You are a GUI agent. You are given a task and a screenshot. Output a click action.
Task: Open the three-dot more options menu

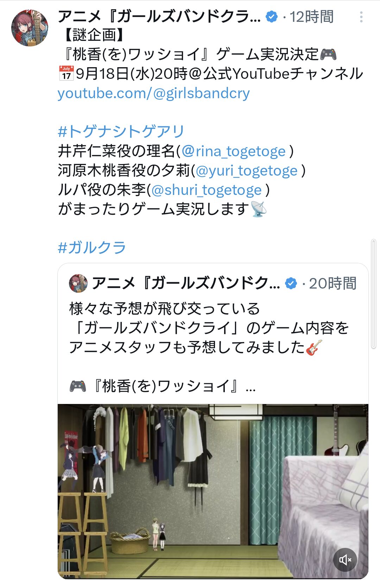tap(361, 17)
